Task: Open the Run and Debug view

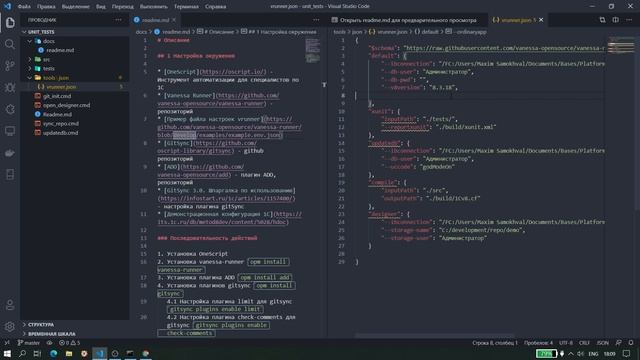Action: (10, 87)
